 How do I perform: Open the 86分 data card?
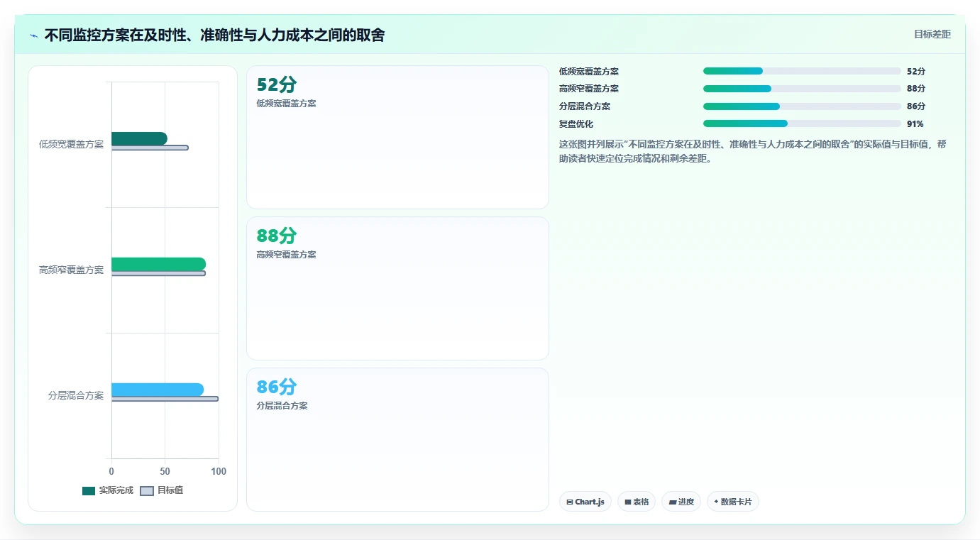(x=397, y=439)
